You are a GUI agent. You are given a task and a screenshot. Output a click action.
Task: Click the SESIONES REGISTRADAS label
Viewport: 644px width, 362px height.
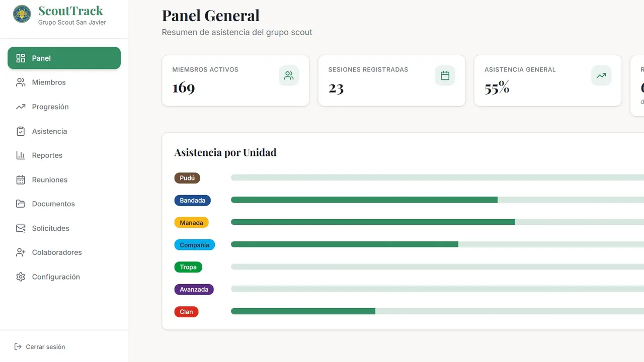coord(368,69)
